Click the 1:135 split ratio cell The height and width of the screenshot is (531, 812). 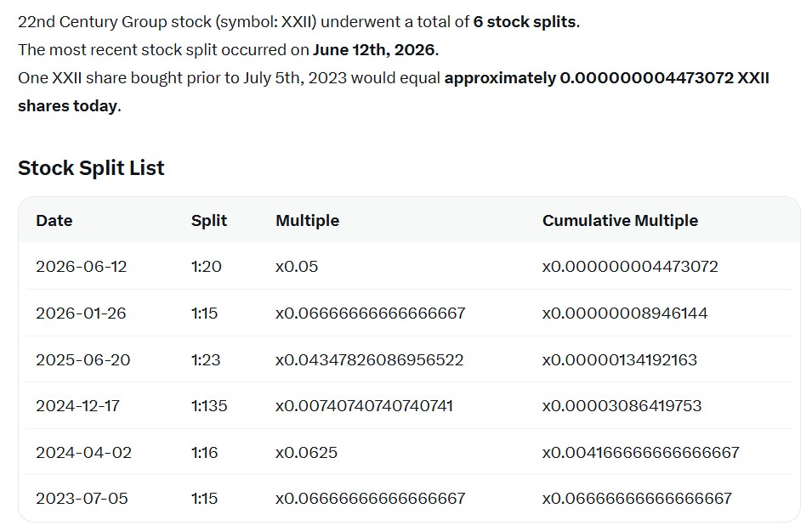tap(209, 406)
